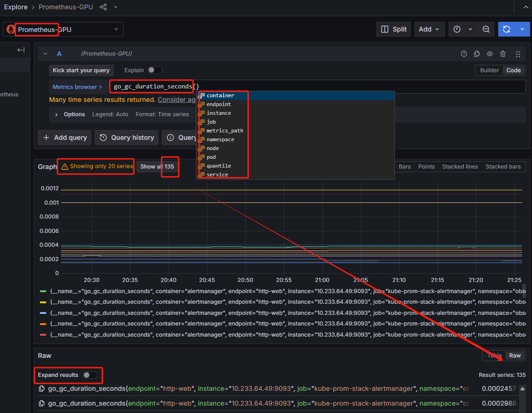Switch graph style to Stacked bars
Screen dimensions: 532x413
pyautogui.click(x=503, y=167)
